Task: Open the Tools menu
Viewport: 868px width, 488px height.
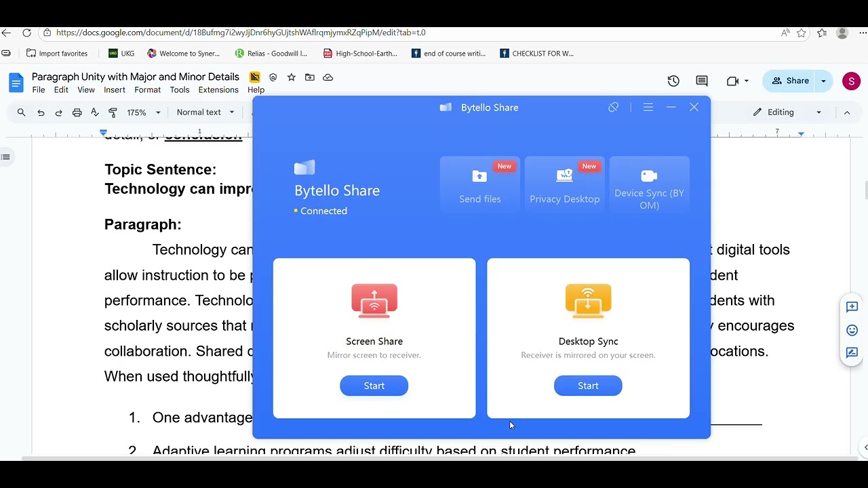Action: coord(180,89)
